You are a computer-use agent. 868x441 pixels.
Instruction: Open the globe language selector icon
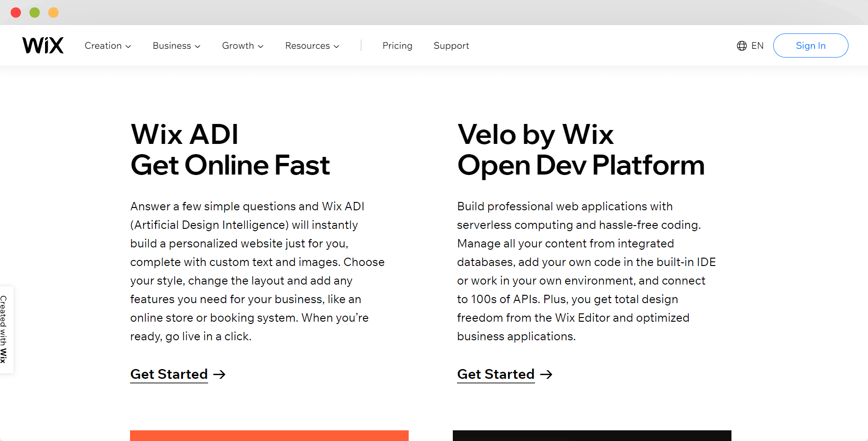(x=742, y=45)
